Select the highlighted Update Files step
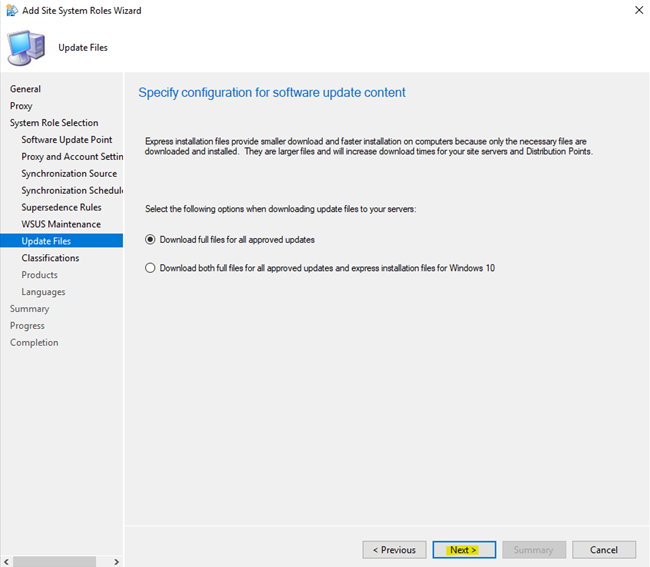Screen dimensions: 650x567 coord(61,241)
